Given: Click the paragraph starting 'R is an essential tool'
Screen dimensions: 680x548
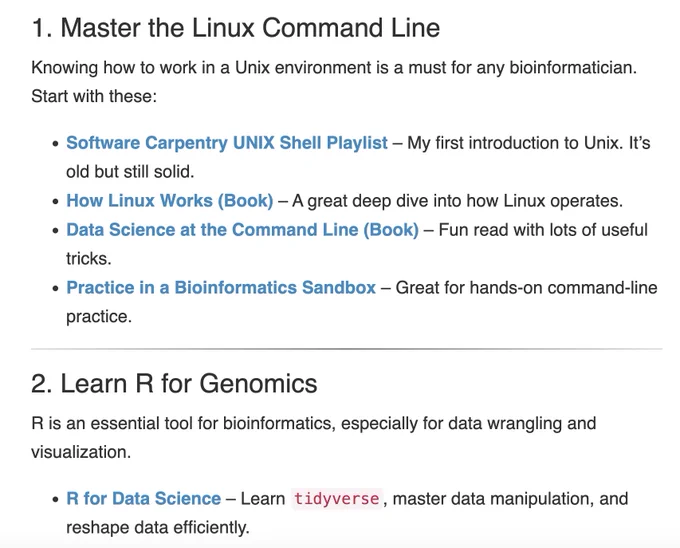Looking at the screenshot, I should tap(314, 437).
